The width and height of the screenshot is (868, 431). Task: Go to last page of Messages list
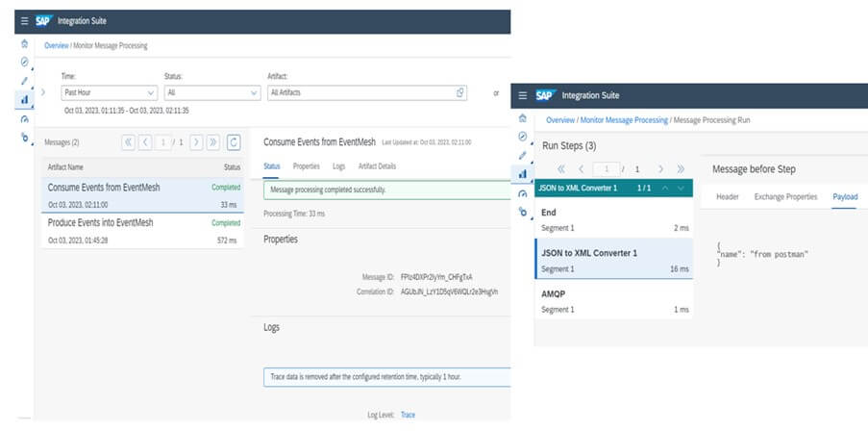(213, 142)
